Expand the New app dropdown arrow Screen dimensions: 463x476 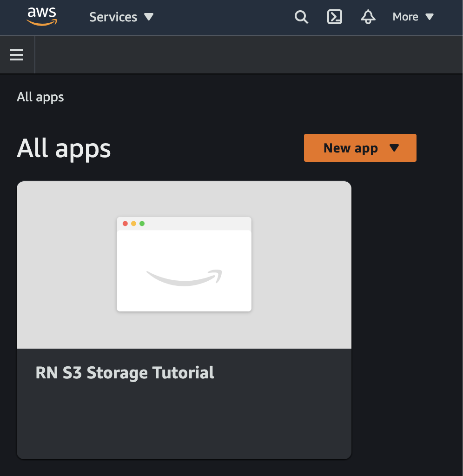point(395,148)
